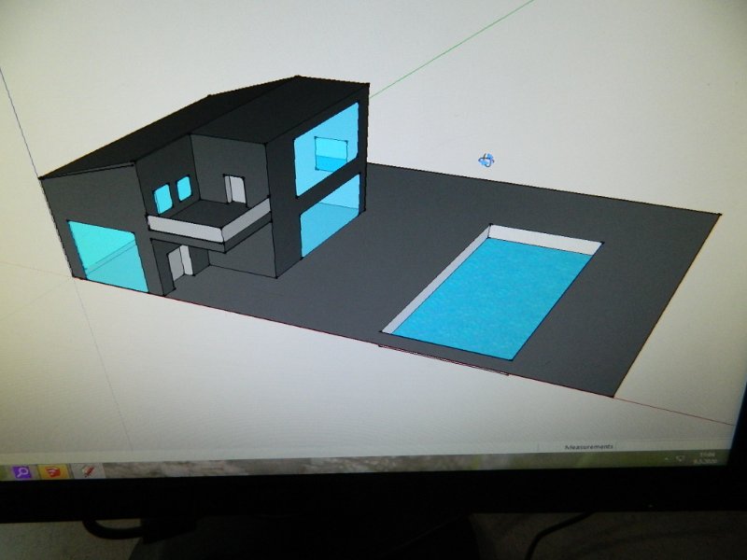Click the left small cyan balcony window
Screen dimensions: 747x560
coord(162,197)
